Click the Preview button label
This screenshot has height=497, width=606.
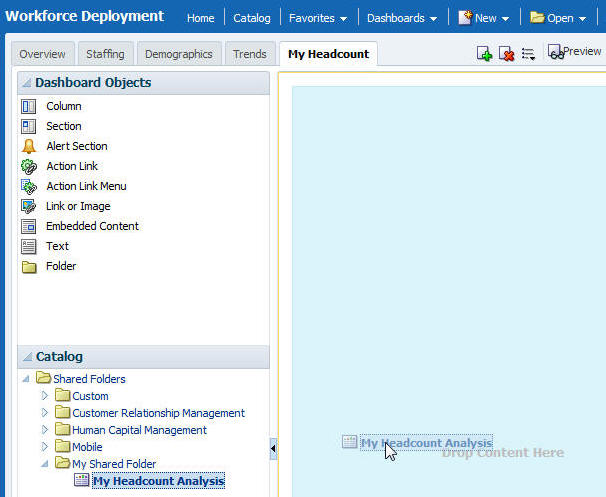[582, 51]
